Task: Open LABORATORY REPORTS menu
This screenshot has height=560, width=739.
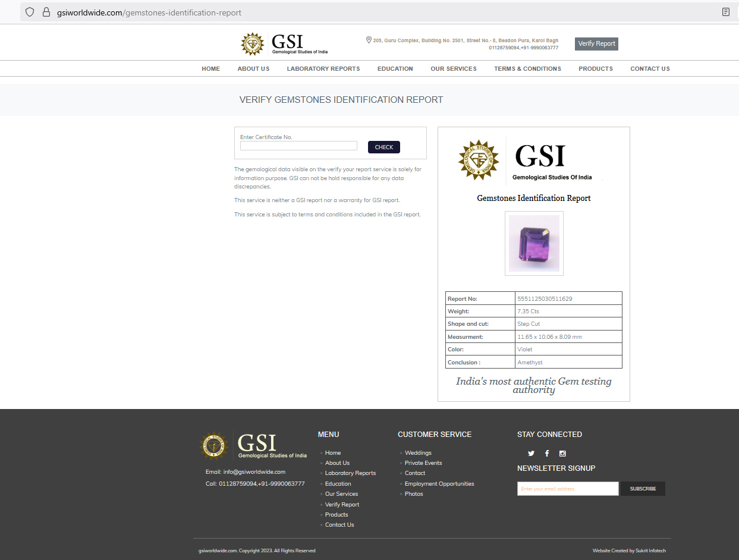Action: pyautogui.click(x=323, y=69)
